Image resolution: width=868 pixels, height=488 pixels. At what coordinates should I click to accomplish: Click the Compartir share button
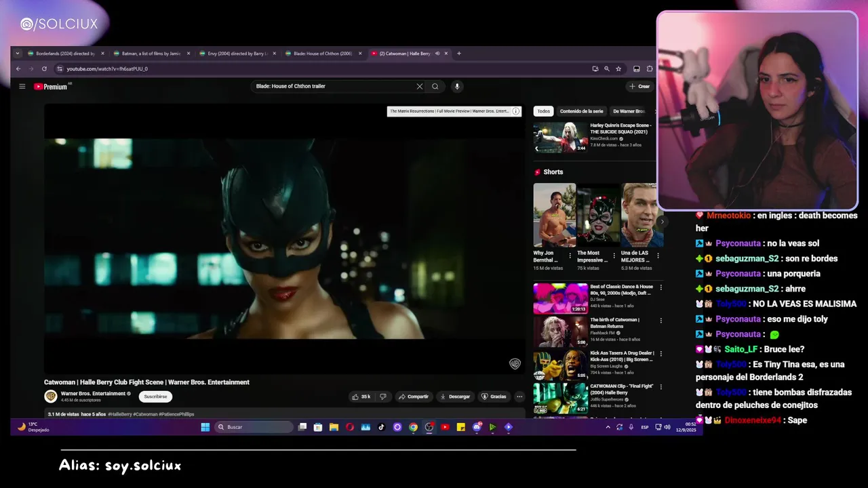[x=414, y=396]
